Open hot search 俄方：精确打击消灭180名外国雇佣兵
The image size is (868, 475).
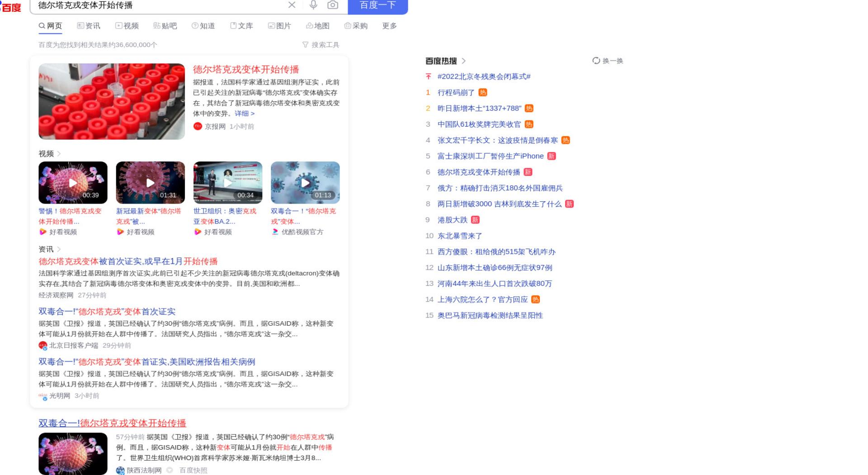tap(500, 188)
